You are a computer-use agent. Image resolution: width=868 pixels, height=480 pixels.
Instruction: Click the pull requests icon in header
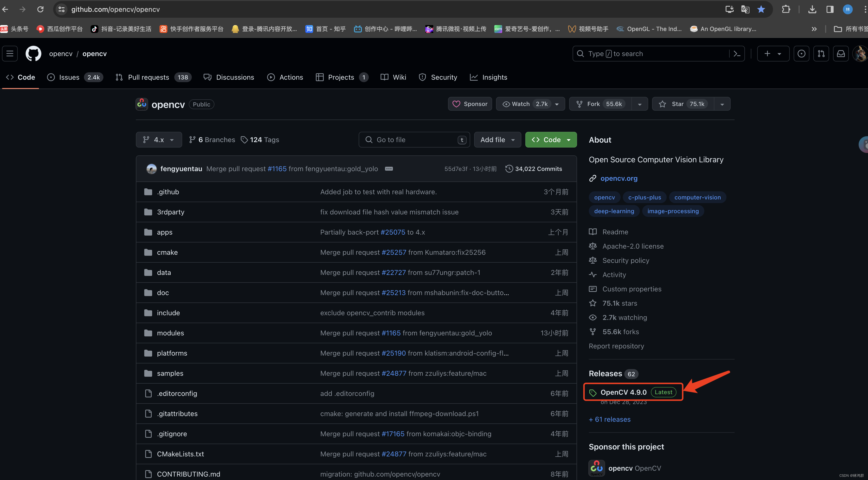click(821, 54)
